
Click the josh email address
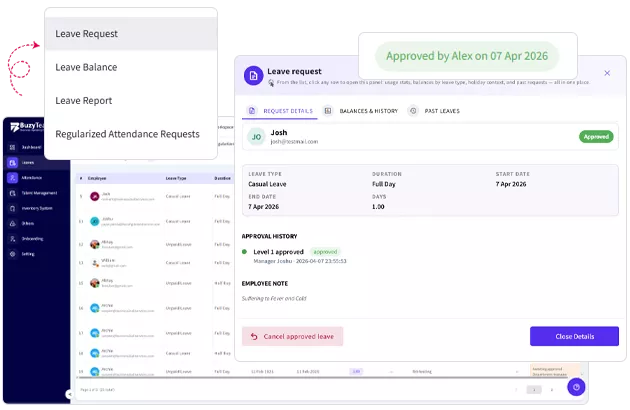294,141
